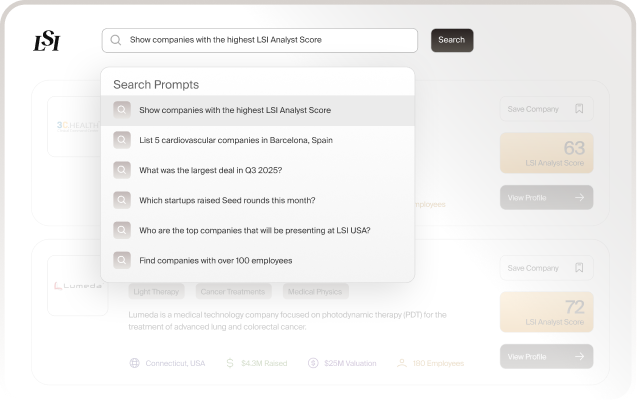637x405 pixels.
Task: Click the LSI logo
Action: [48, 41]
